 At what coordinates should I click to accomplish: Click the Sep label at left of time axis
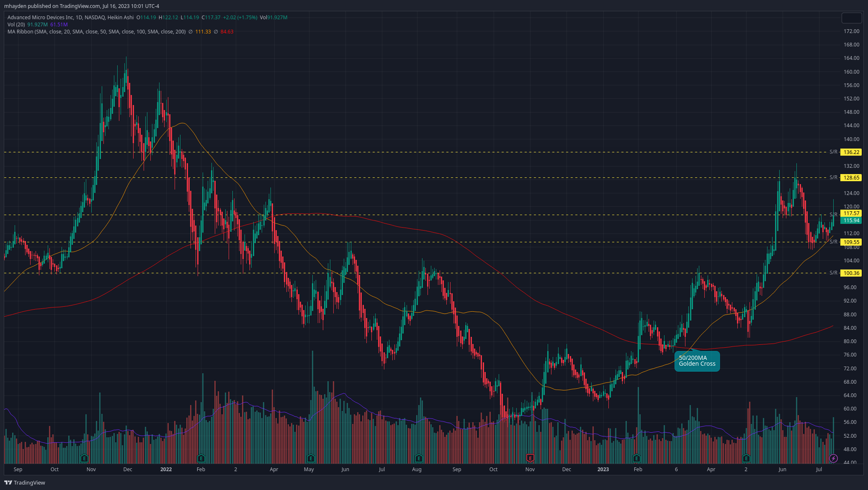coord(18,469)
